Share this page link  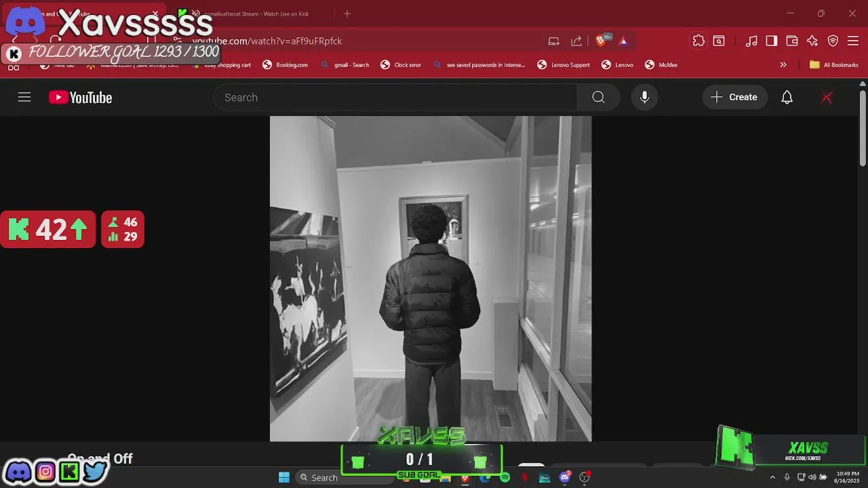click(x=576, y=41)
